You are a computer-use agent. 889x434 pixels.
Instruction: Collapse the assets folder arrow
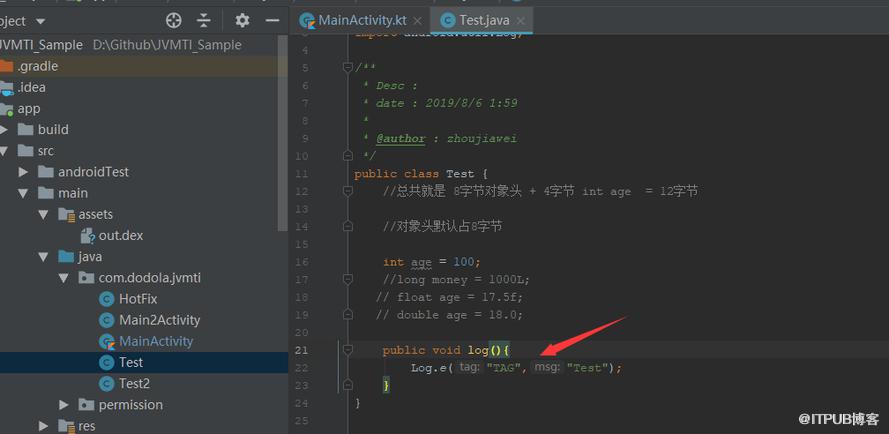coord(44,214)
